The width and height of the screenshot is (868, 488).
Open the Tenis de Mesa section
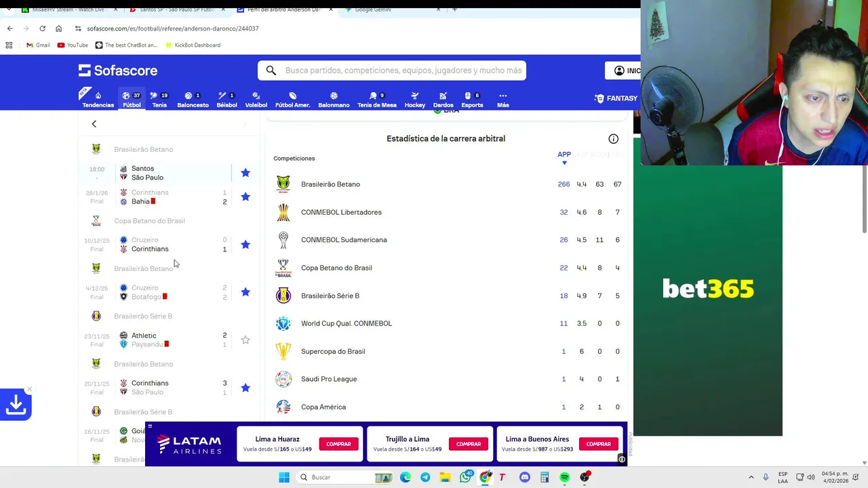coord(376,99)
